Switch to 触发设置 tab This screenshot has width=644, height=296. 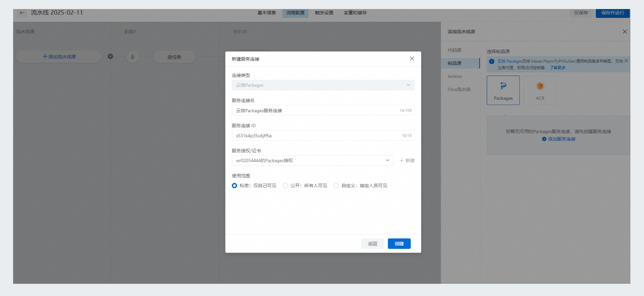pos(324,13)
